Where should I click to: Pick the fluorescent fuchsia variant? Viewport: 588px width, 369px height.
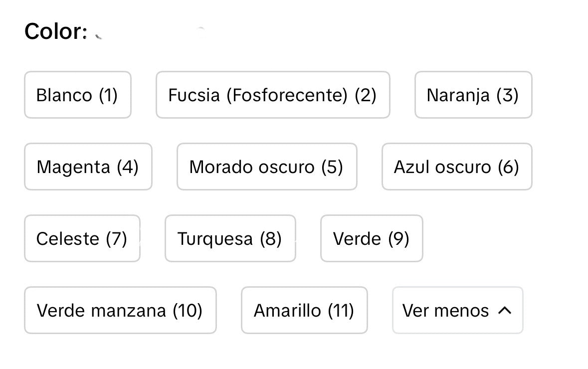[272, 95]
